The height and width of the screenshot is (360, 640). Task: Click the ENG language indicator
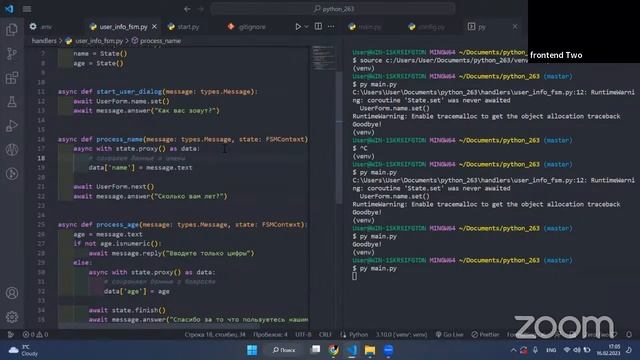tap(551, 350)
